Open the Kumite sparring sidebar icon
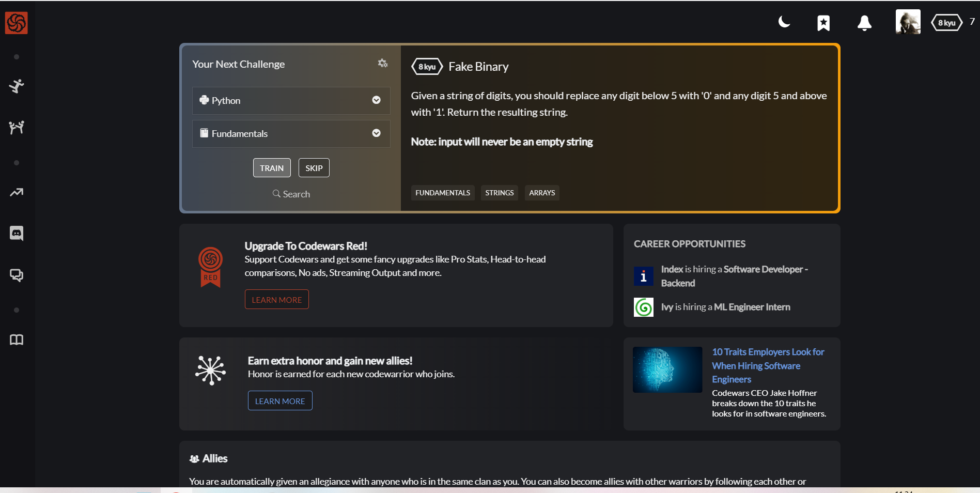This screenshot has height=493, width=980. point(17,127)
